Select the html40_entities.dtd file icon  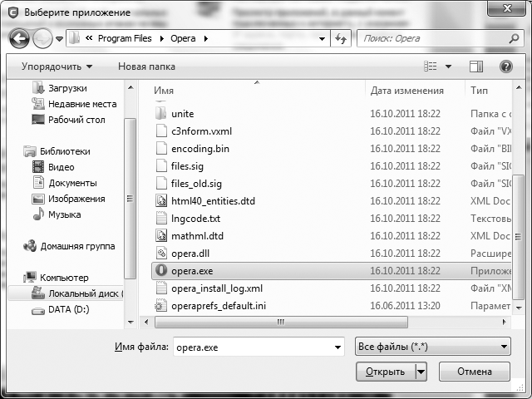[161, 201]
